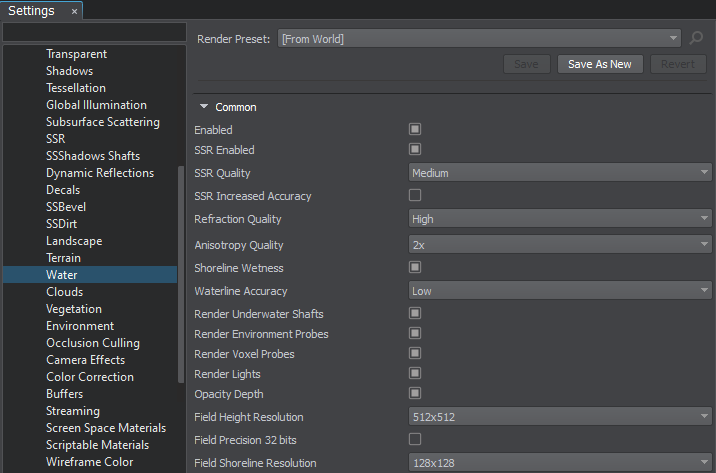The width and height of the screenshot is (716, 473).
Task: Click the Save As New button
Action: (x=599, y=64)
